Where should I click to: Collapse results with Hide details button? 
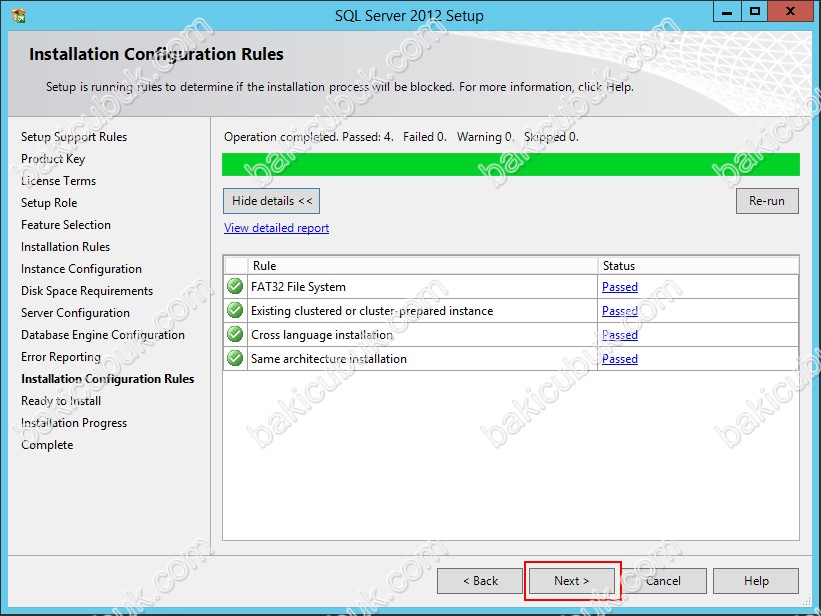[271, 201]
